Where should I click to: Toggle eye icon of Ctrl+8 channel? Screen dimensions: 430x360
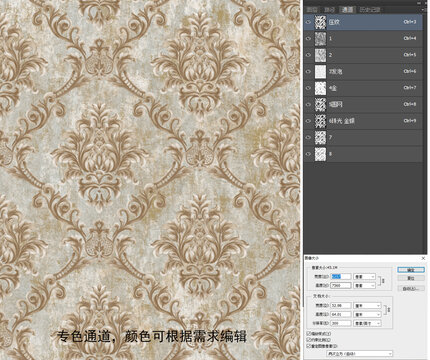[308, 105]
